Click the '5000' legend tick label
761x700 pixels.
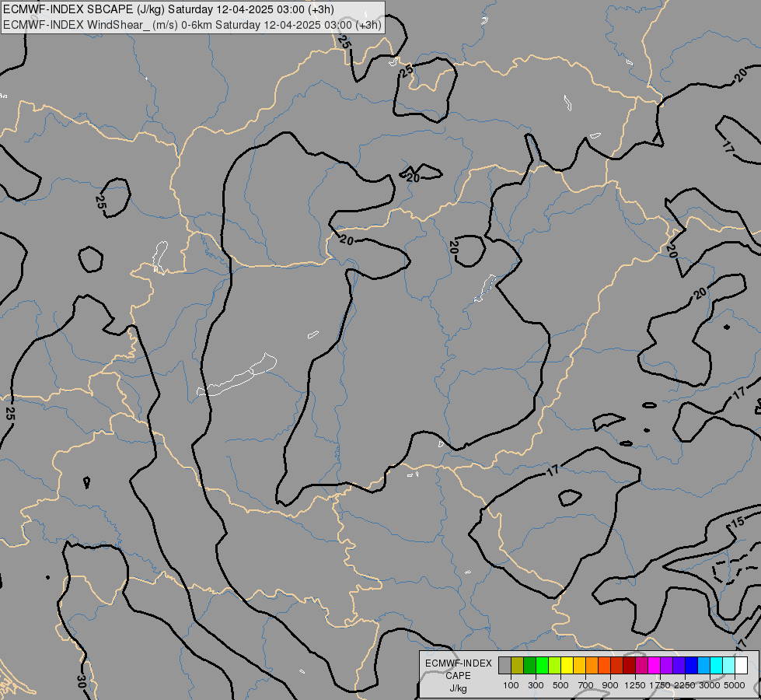pyautogui.click(x=735, y=685)
